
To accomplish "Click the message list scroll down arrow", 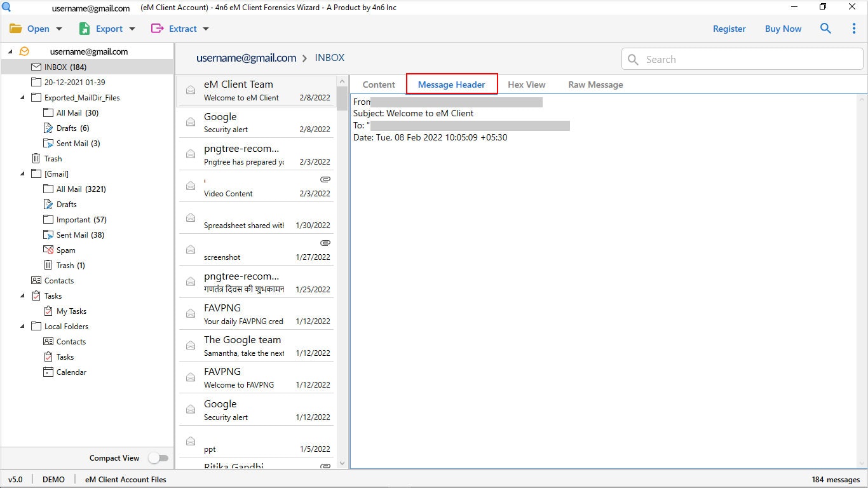I will tap(342, 463).
